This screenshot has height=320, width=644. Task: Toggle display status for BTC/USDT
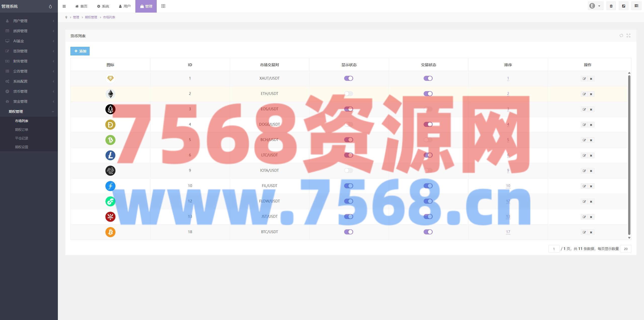(x=348, y=232)
